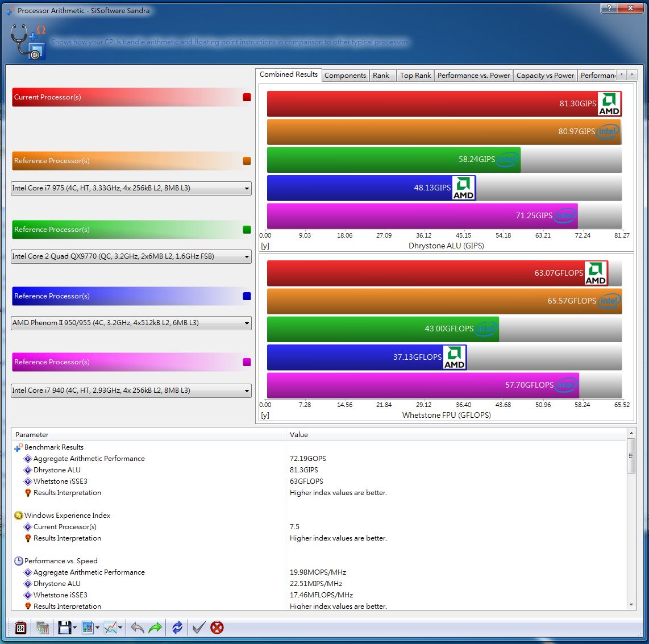Viewport: 649px width, 644px height.
Task: Click the line graph icon in toolbar
Action: [x=110, y=628]
